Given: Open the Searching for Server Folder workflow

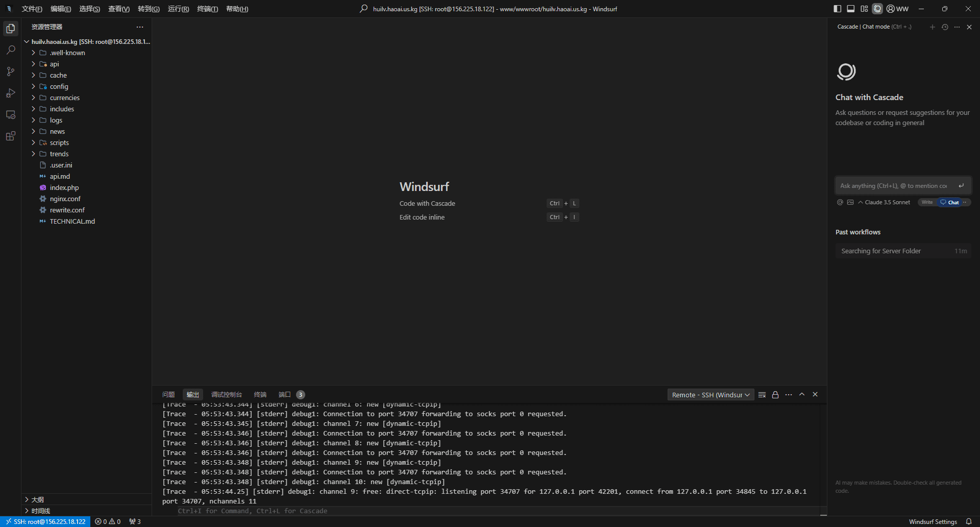Looking at the screenshot, I should pyautogui.click(x=903, y=251).
